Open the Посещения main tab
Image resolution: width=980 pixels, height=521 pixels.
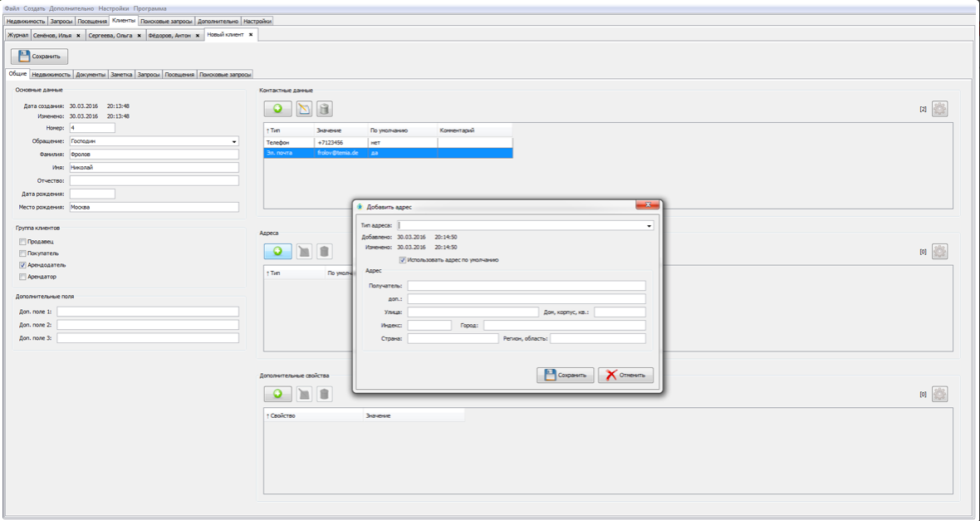coord(92,22)
